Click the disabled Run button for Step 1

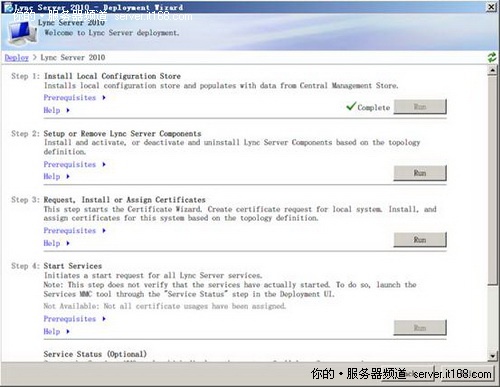pyautogui.click(x=420, y=107)
